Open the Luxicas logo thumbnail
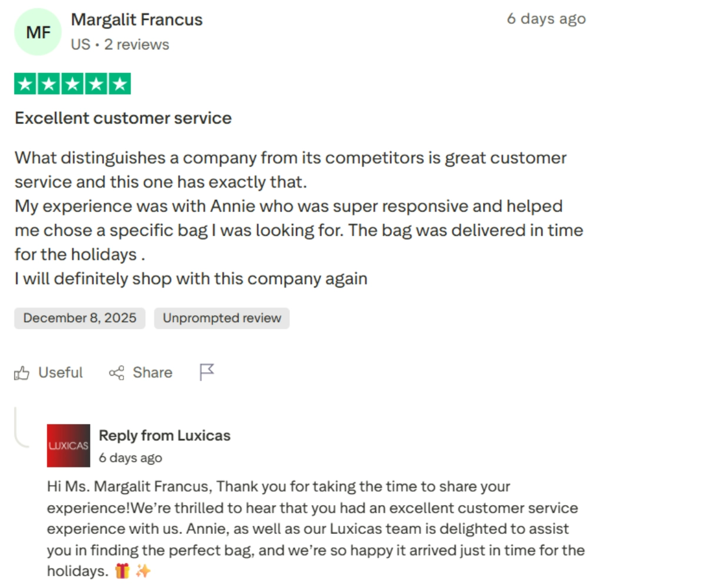This screenshot has height=588, width=706. point(68,446)
